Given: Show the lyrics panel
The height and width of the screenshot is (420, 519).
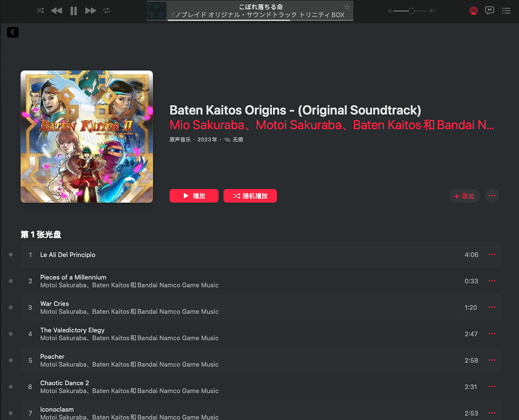Looking at the screenshot, I should 489,11.
